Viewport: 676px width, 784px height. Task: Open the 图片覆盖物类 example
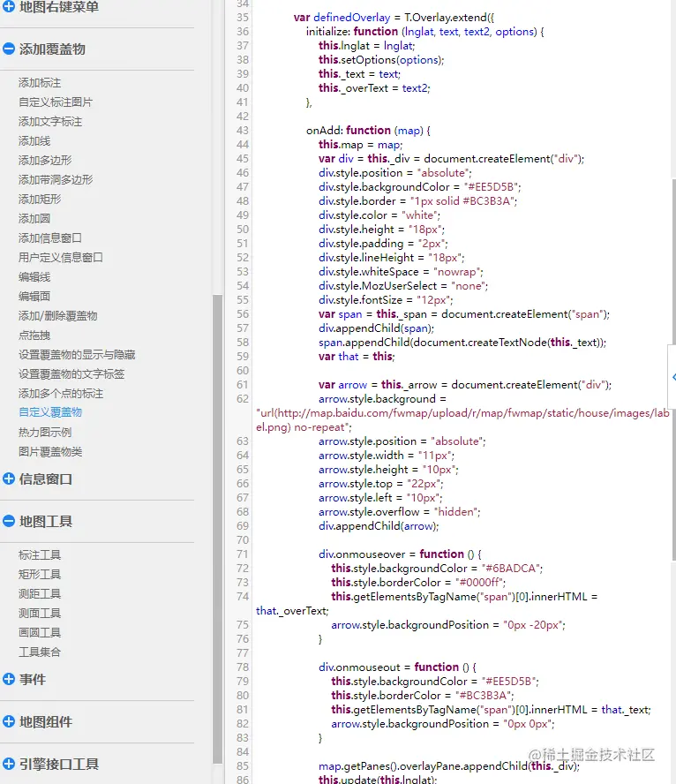pyautogui.click(x=50, y=451)
